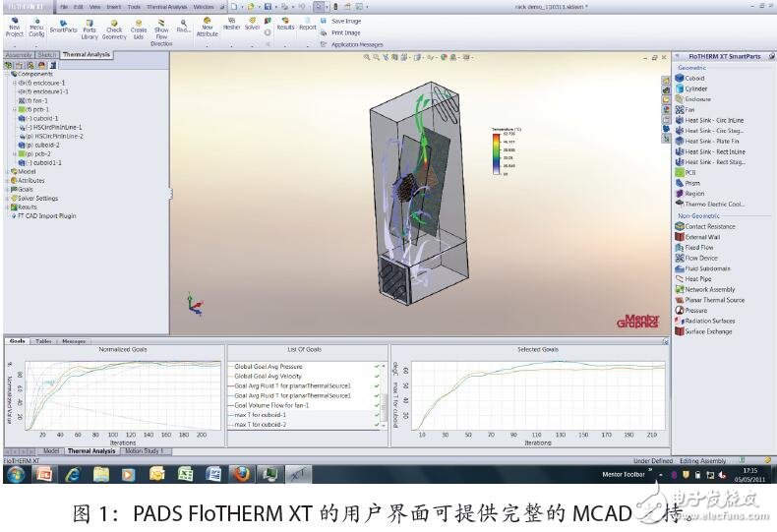Screen dimensions: 777x532
Task: Toggle the Global Goal Avg Pressure checkmark
Action: point(376,366)
